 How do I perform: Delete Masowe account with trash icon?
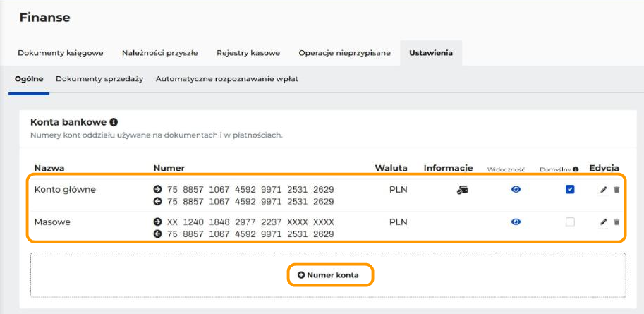click(x=616, y=222)
